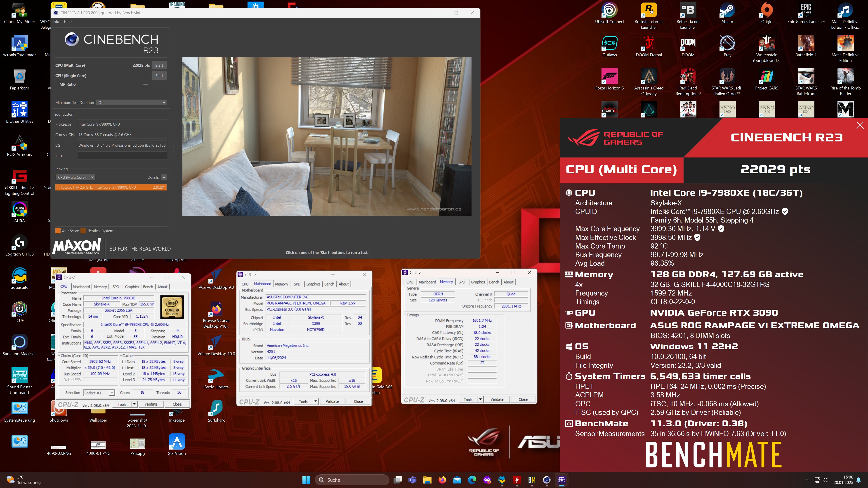
Task: Open SPD tab in CPU-Z Mainboard window
Action: coord(297,284)
